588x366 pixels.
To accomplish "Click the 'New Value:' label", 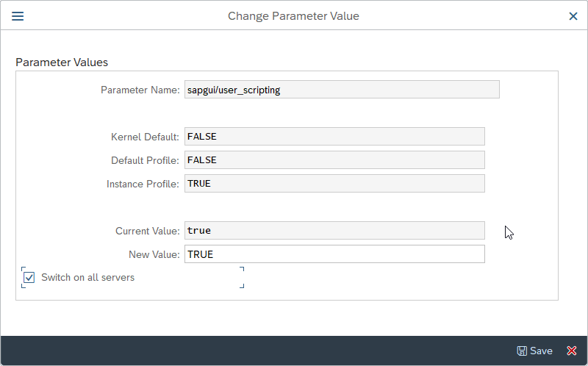I will [154, 255].
